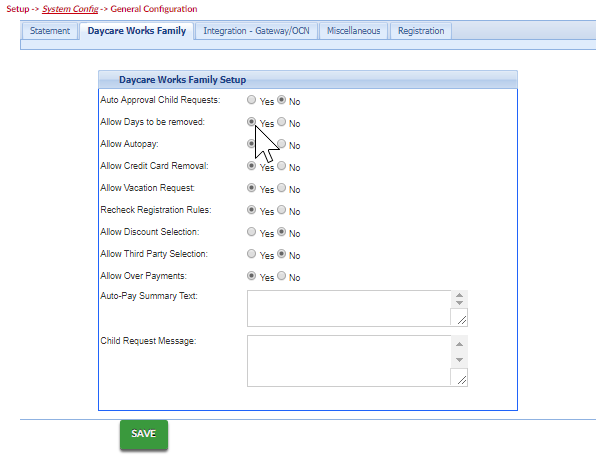613x456 pixels.
Task: Go to the Registration tab
Action: point(421,31)
